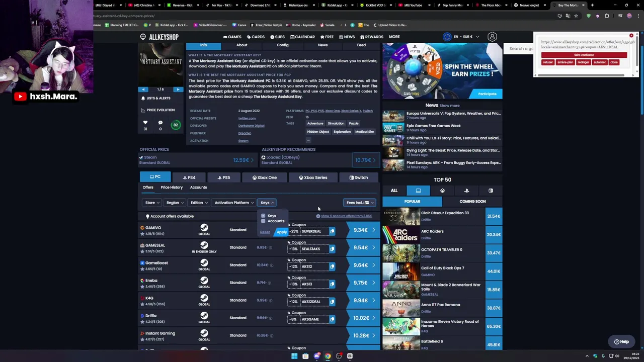Filter Top 50 by Nintendo icon
This screenshot has height=362, width=644.
491,191
